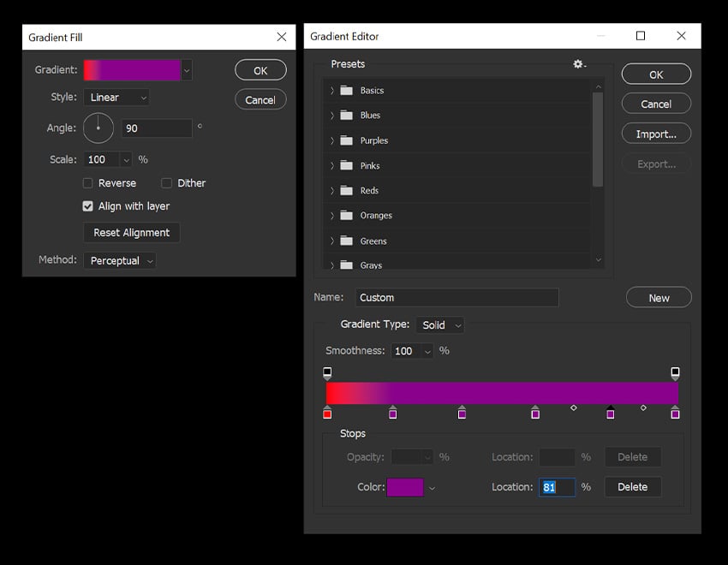Click the purple stop Color swatch
Viewport: 728px width, 565px height.
point(405,487)
